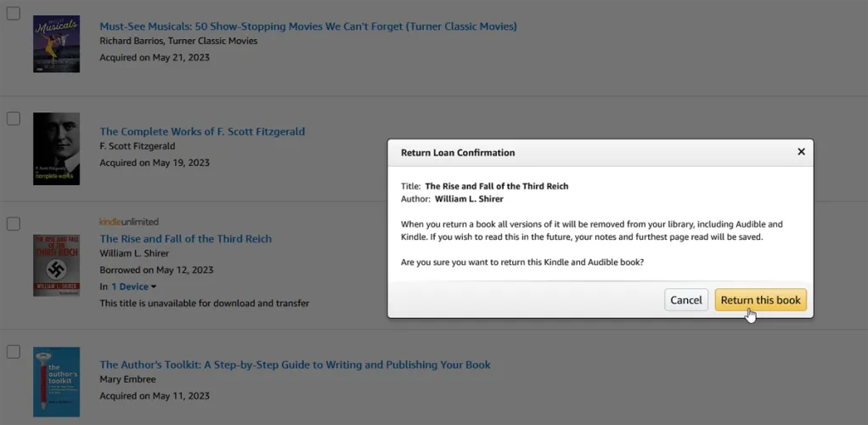Open the Must-See Musicals book cover

click(56, 43)
